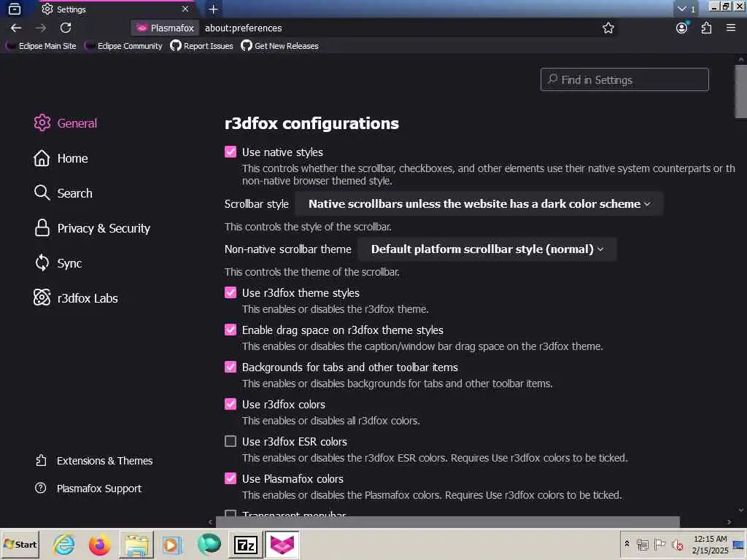
Task: Open Eclipse Main Site bookmark
Action: (42, 46)
